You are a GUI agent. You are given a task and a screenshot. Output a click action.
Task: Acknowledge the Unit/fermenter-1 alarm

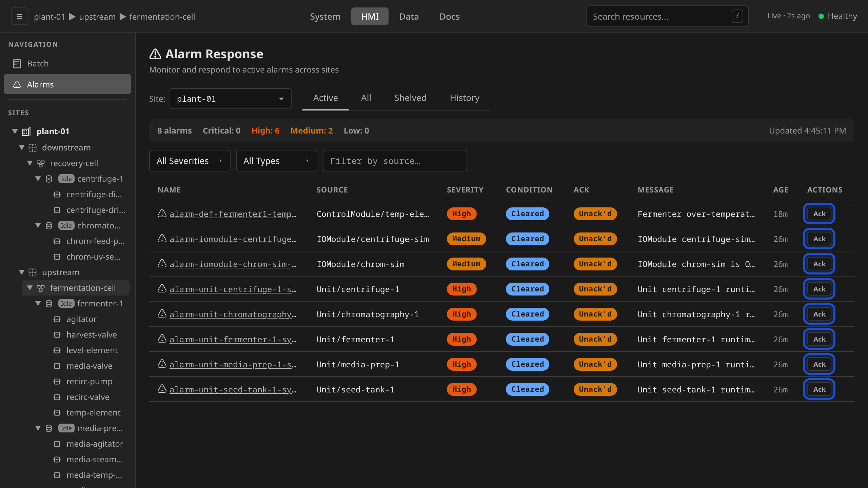point(819,339)
